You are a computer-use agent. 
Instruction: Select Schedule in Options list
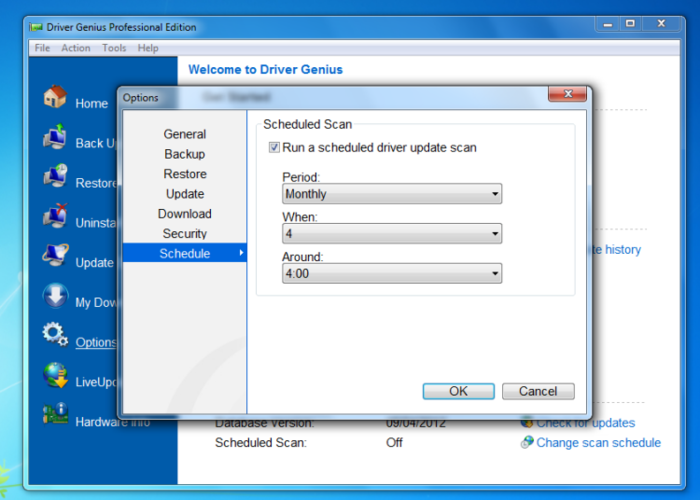tap(185, 253)
